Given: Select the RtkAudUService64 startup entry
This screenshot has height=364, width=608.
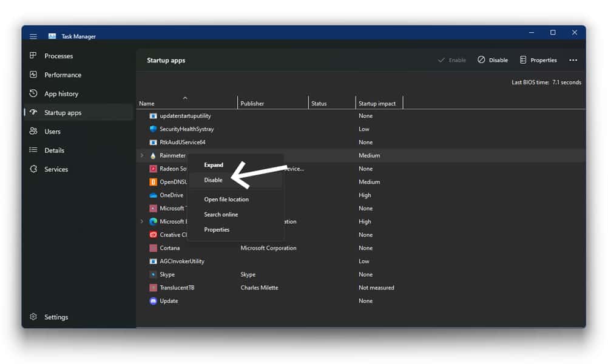Looking at the screenshot, I should point(360,143).
